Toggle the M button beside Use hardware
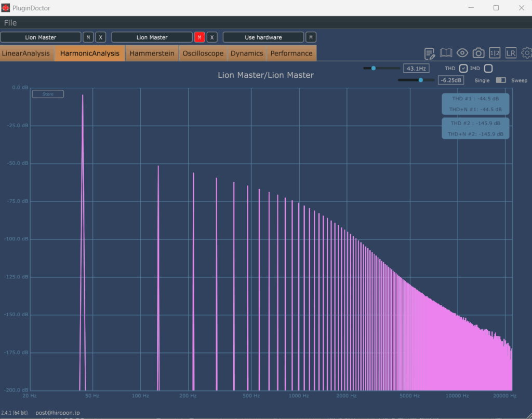The width and height of the screenshot is (532, 419). (x=311, y=37)
